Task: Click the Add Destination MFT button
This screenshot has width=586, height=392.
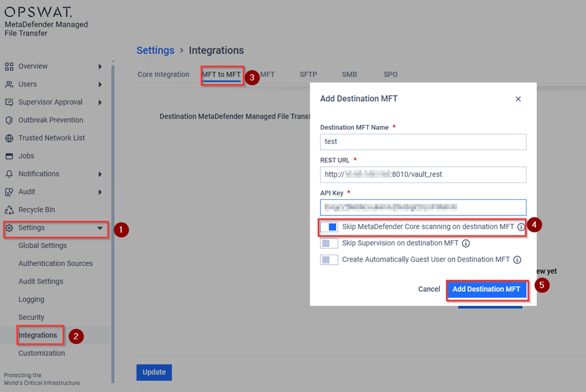Action: pos(487,289)
